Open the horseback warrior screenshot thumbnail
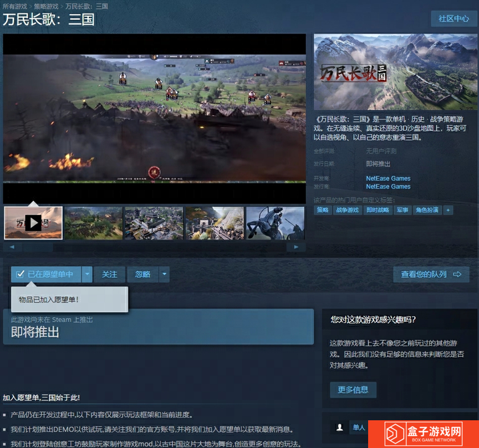The width and height of the screenshot is (479, 448). point(275,223)
